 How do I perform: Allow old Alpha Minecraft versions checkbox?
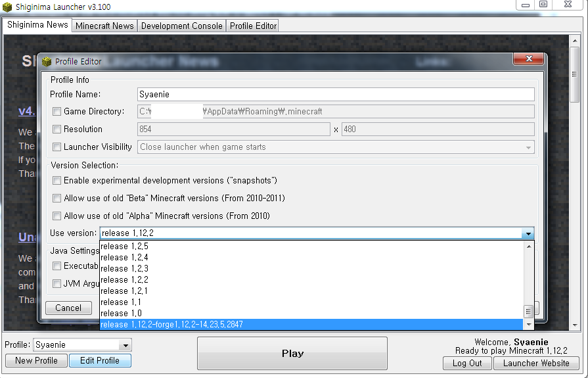click(x=57, y=216)
